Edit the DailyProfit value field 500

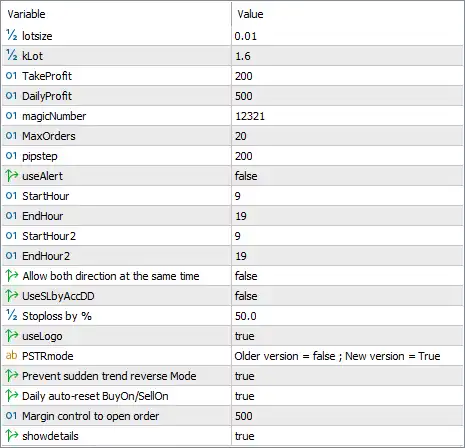(x=347, y=96)
